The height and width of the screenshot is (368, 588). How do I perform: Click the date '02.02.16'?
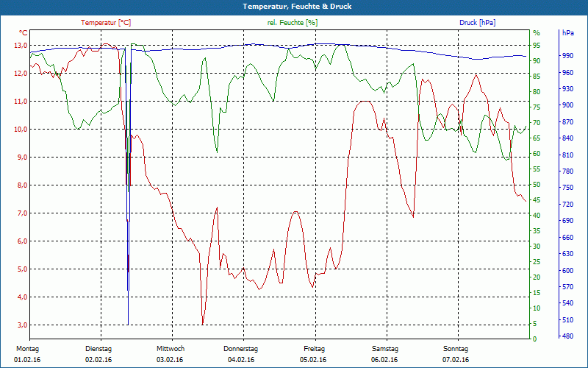98,360
